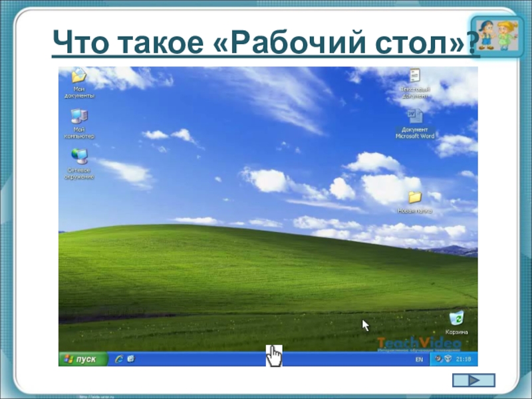Click the first system tray icon
Screen dimensions: 532x399
[438, 358]
